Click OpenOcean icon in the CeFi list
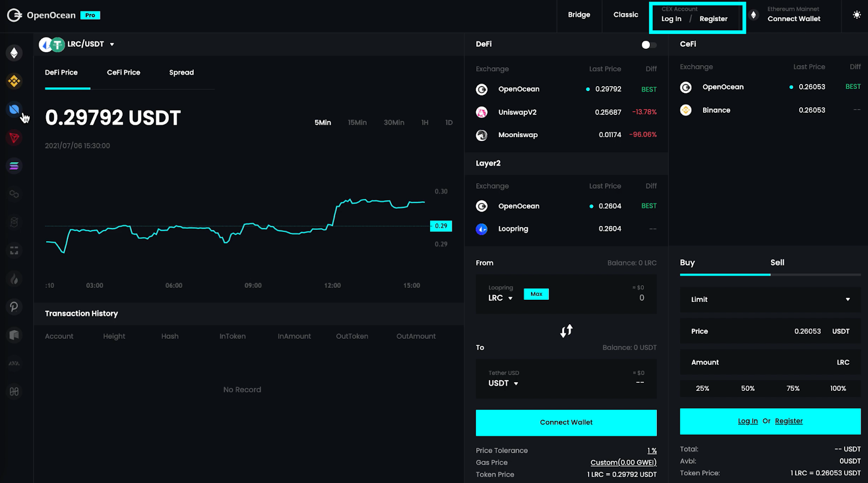Viewport: 868px width, 483px height. (686, 87)
